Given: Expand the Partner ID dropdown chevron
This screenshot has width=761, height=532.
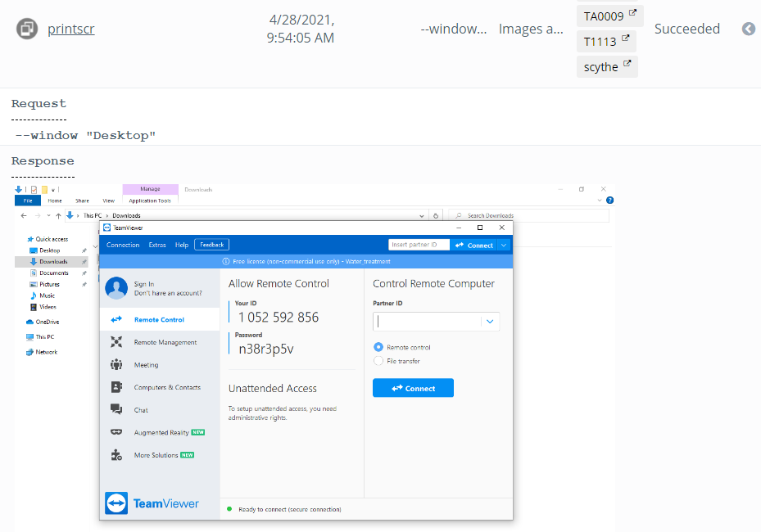Looking at the screenshot, I should (x=490, y=322).
